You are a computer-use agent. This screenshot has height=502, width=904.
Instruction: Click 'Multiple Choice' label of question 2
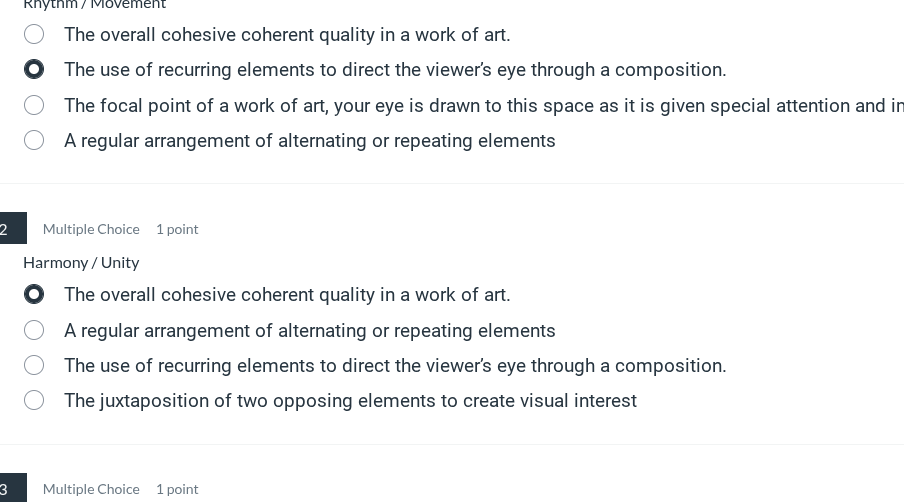click(91, 229)
